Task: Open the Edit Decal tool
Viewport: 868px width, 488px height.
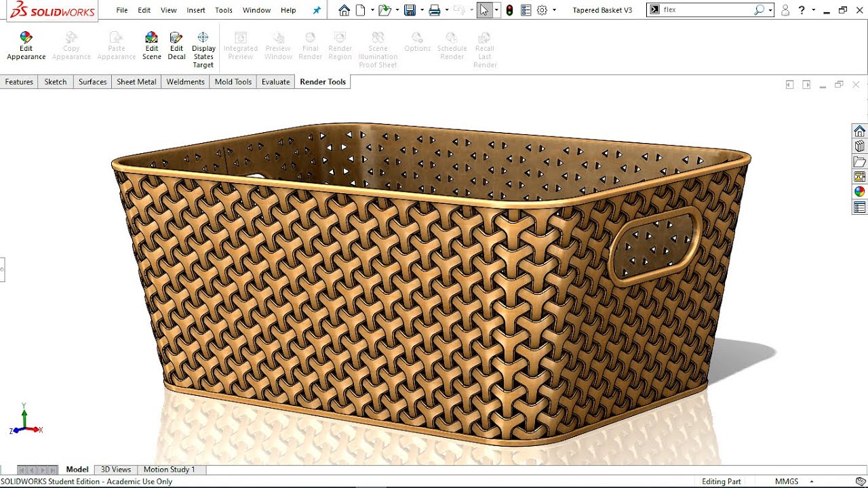Action: (176, 46)
